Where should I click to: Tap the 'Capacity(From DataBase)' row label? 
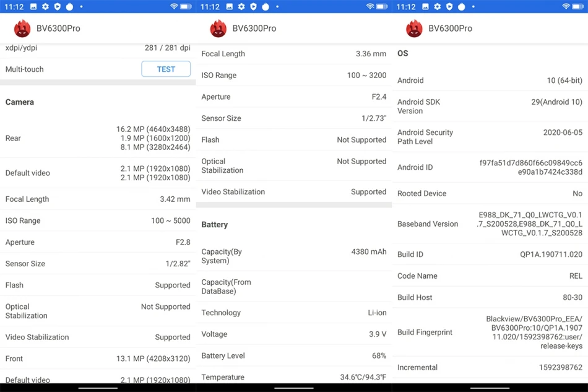(226, 287)
